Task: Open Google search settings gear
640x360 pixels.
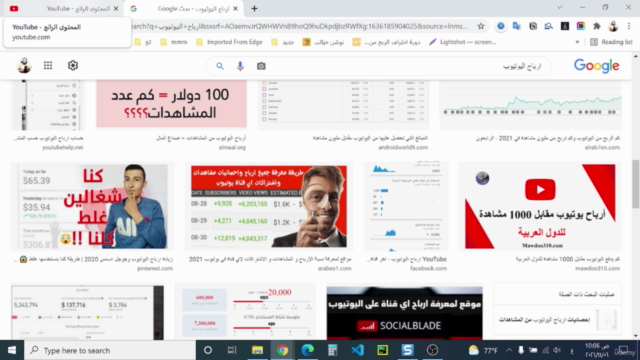Action: 73,66
